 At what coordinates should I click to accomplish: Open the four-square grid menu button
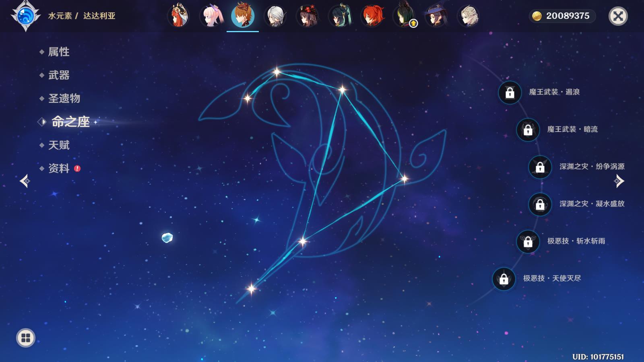click(x=26, y=338)
